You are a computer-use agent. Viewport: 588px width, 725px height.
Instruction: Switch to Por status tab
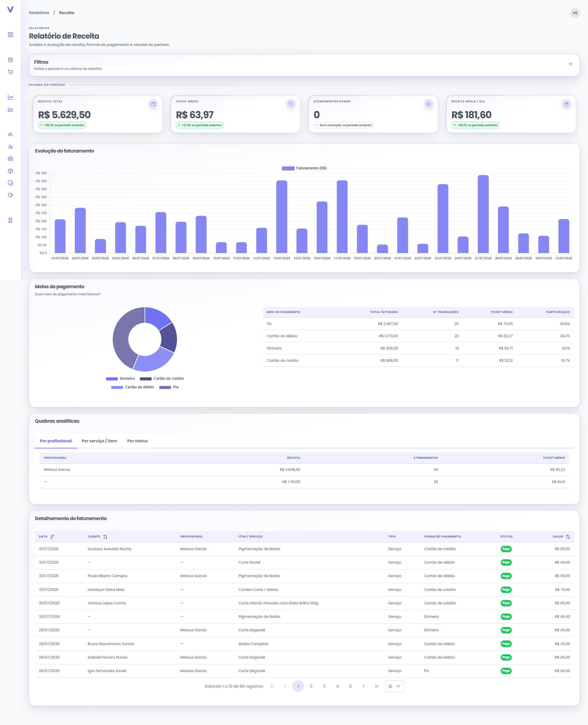(x=137, y=441)
